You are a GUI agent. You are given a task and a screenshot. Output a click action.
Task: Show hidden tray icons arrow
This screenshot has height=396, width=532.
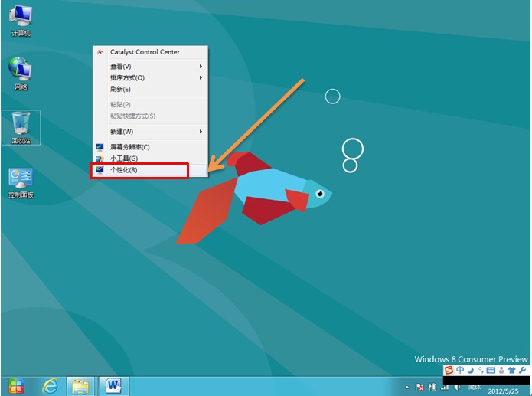click(406, 388)
